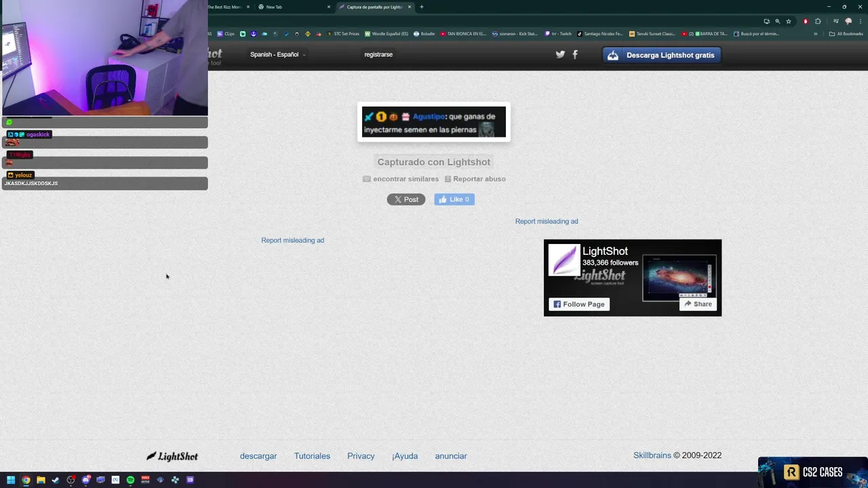Open the Tutoriales footer link
The image size is (868, 488).
[312, 456]
